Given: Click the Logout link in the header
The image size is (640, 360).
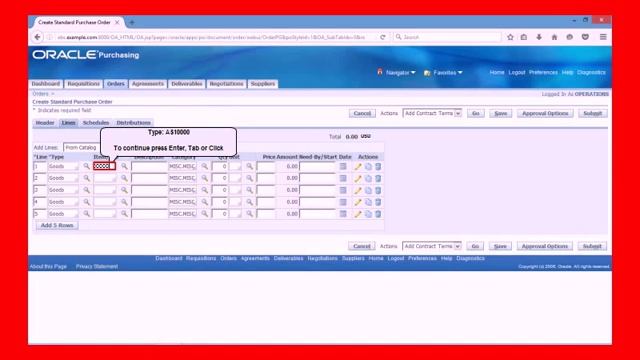Looking at the screenshot, I should (517, 72).
